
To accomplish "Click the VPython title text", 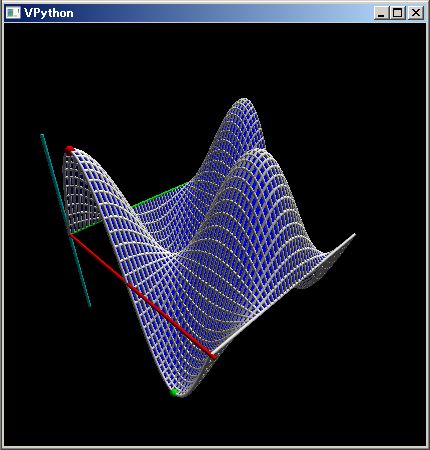I will [x=49, y=13].
